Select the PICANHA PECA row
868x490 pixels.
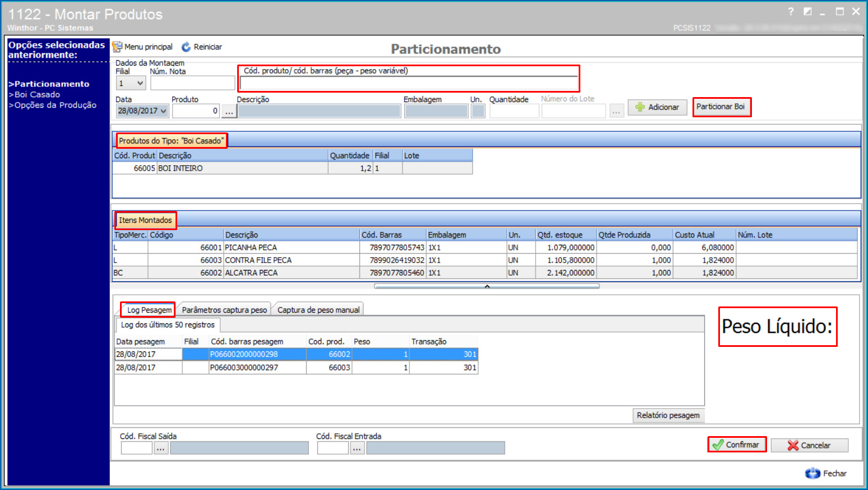(486, 248)
